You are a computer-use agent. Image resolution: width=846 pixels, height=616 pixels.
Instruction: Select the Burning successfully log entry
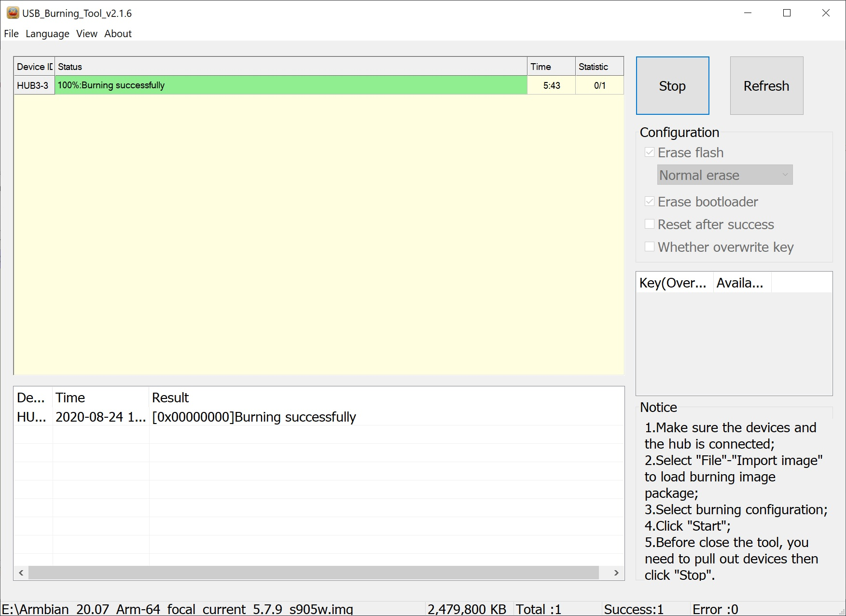click(253, 417)
